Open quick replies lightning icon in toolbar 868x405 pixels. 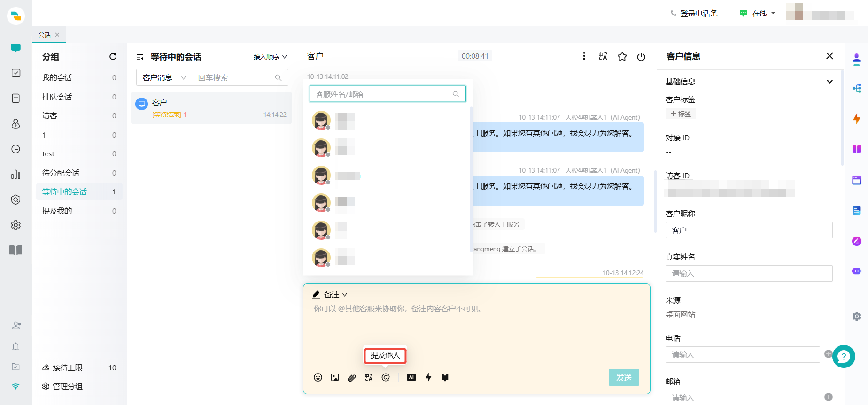(428, 377)
